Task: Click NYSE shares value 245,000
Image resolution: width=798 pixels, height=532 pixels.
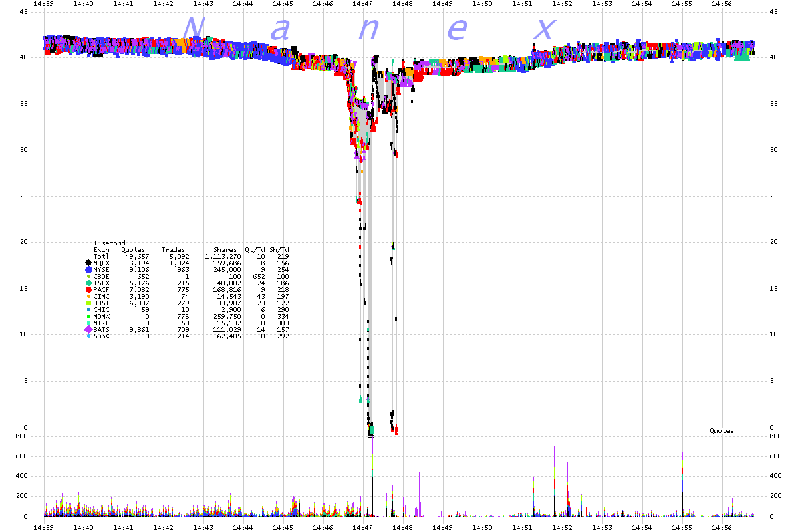Action: point(227,270)
